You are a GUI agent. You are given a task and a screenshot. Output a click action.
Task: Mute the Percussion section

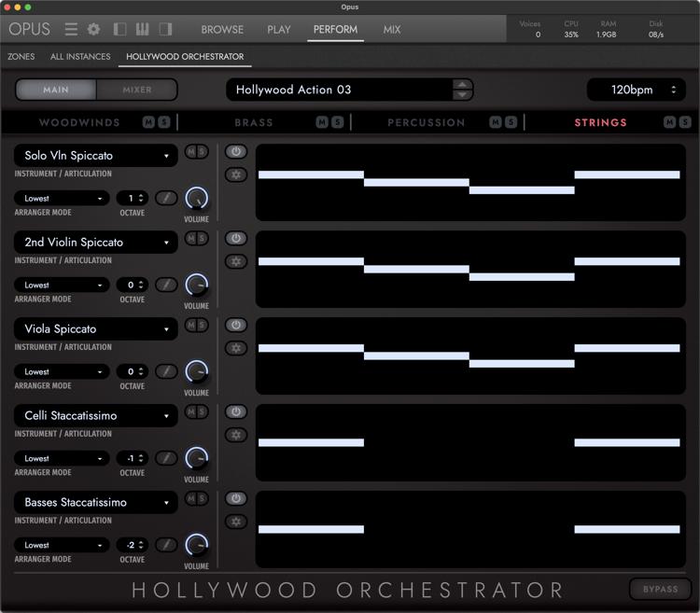pyautogui.click(x=496, y=122)
